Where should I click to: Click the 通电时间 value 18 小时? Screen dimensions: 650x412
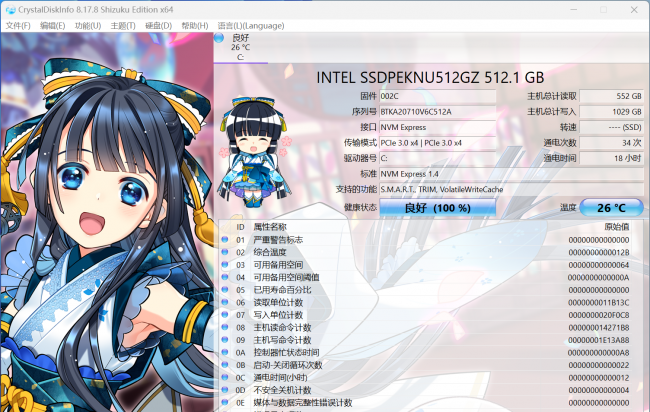click(611, 158)
